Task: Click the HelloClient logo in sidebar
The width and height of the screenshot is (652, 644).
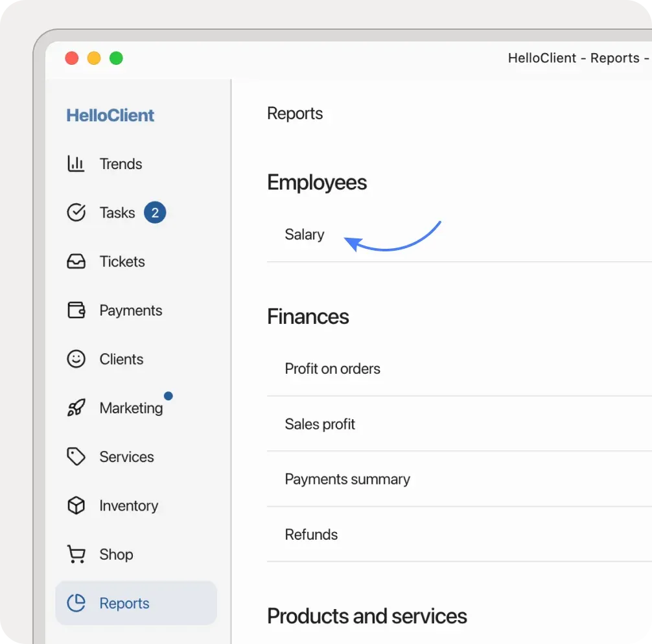Action: pyautogui.click(x=110, y=115)
